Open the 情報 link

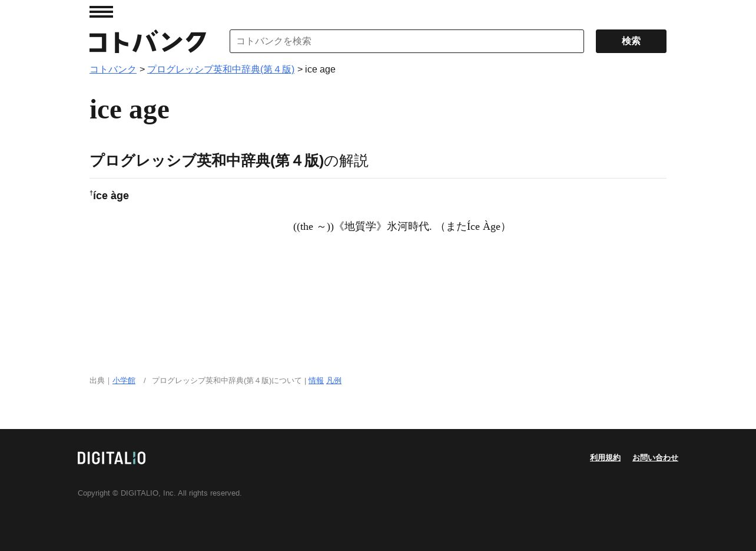pyautogui.click(x=316, y=381)
